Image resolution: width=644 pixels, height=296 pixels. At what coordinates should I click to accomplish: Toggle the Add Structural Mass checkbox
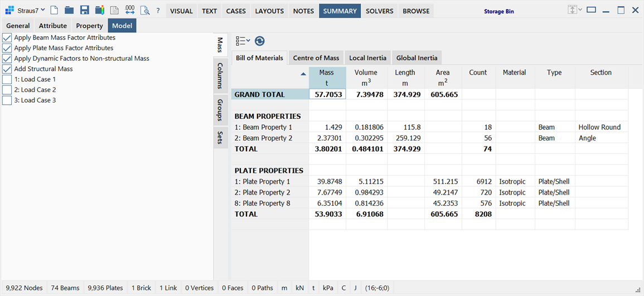(x=7, y=69)
